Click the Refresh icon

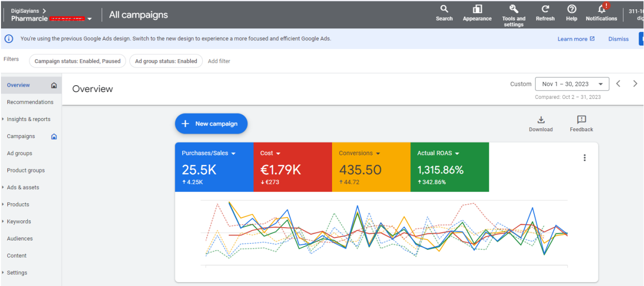point(545,9)
